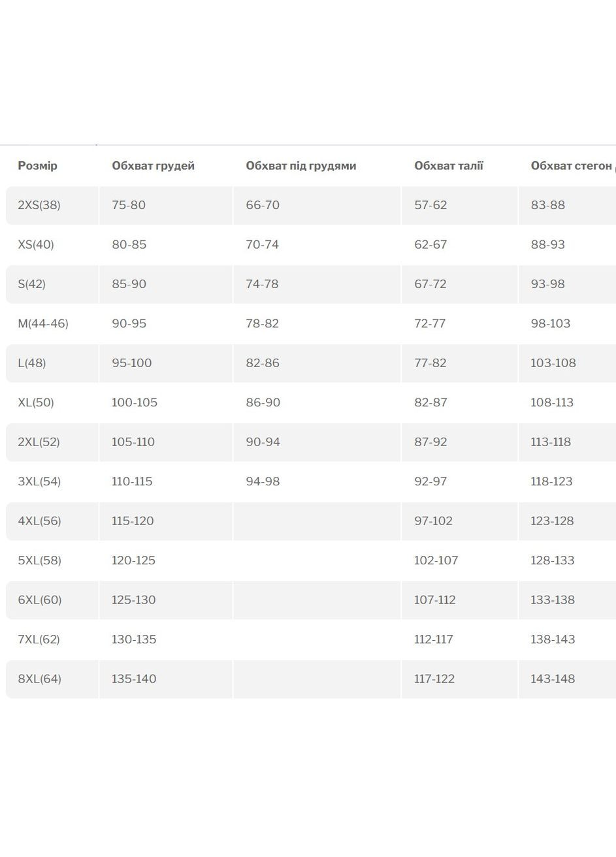Click under-bust value 94-98 in 3XL row
This screenshot has height=857, width=616.
pyautogui.click(x=263, y=481)
